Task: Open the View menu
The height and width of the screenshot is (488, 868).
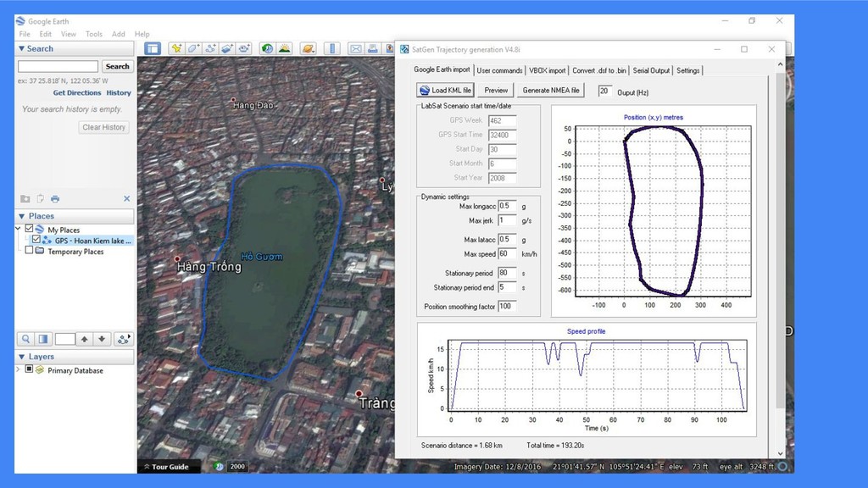Action: click(69, 34)
